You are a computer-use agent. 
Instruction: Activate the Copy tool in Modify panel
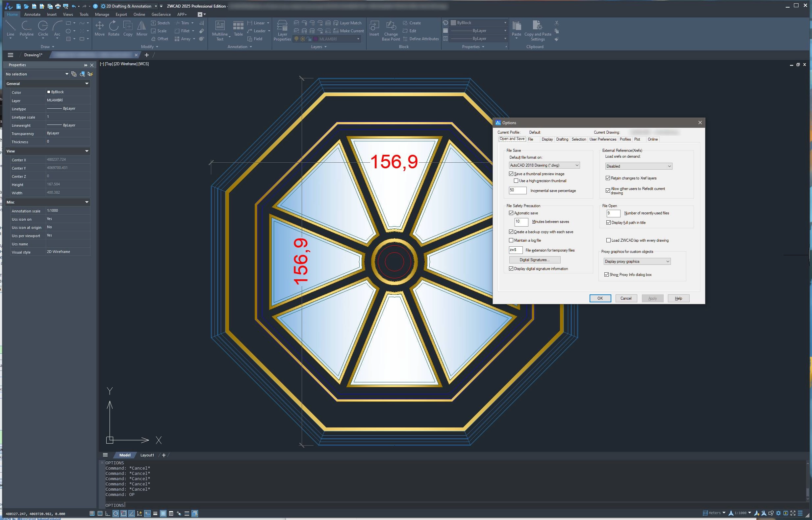click(x=128, y=28)
